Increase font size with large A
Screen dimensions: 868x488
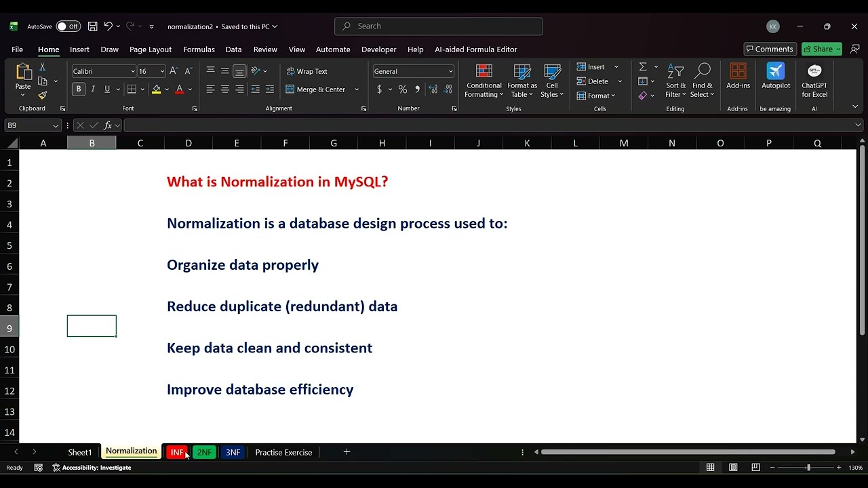174,71
